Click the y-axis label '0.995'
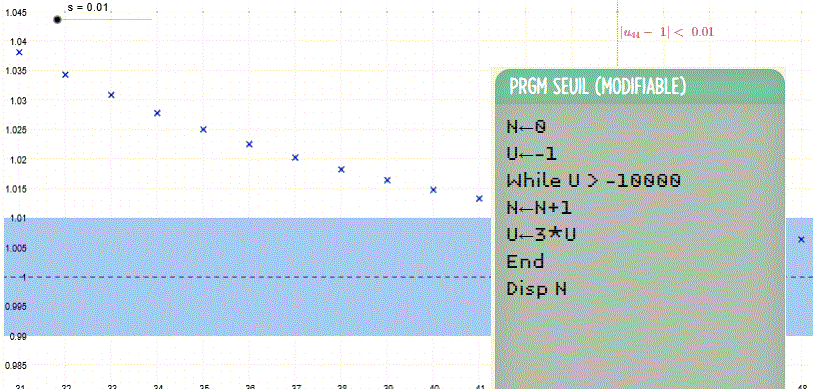The image size is (813, 389). click(15, 307)
